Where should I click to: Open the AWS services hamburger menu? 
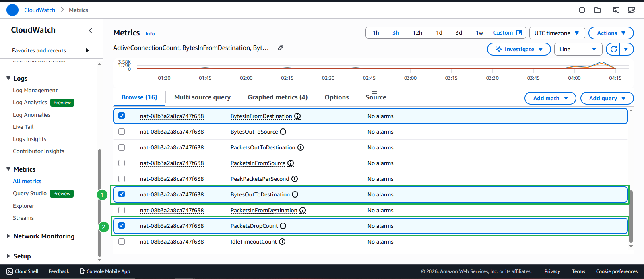(x=12, y=10)
